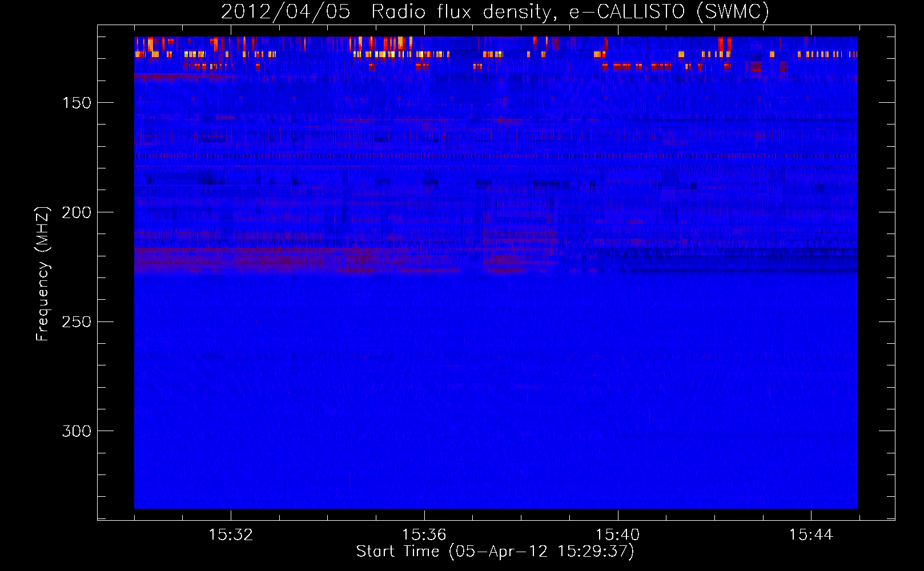
Task: Click the 250 frequency tick label
Action: click(x=77, y=321)
